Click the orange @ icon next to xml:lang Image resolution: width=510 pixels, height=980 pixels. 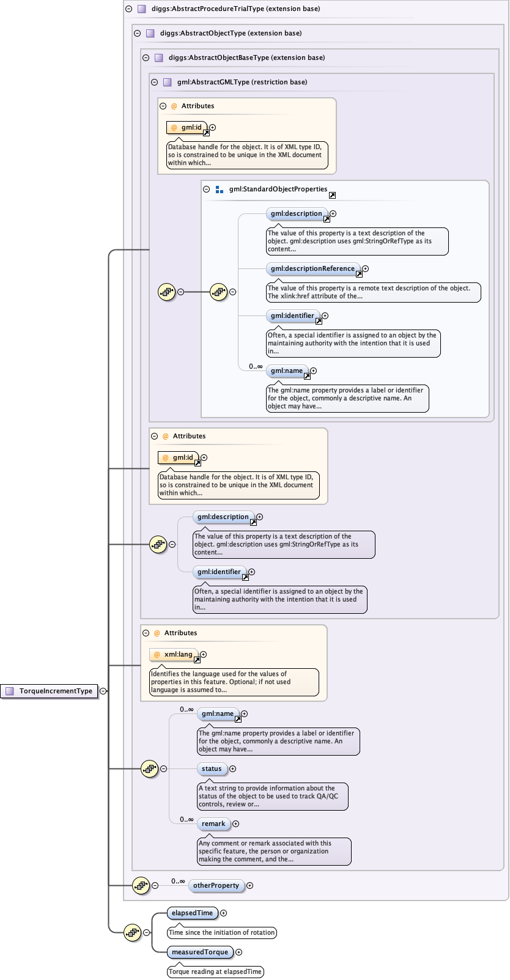(x=157, y=655)
